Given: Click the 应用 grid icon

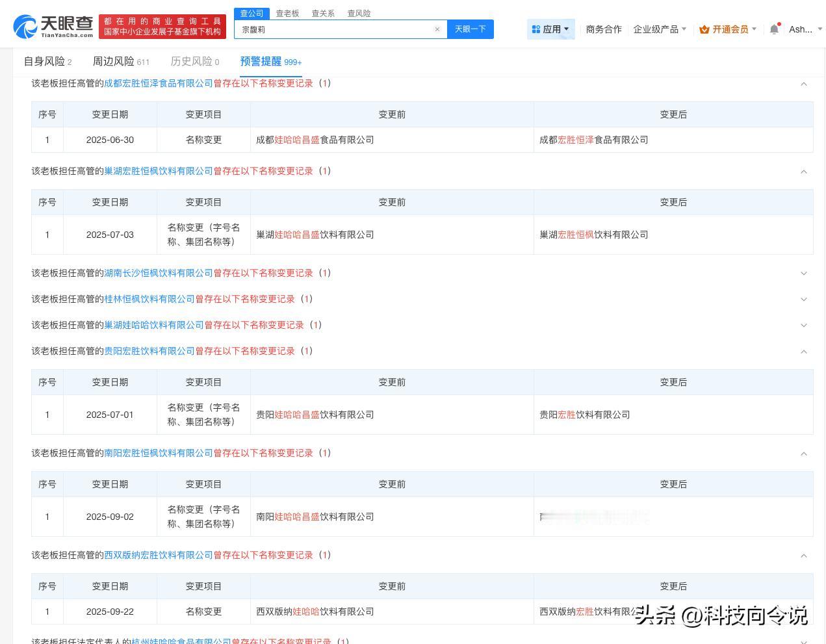Looking at the screenshot, I should 536,29.
